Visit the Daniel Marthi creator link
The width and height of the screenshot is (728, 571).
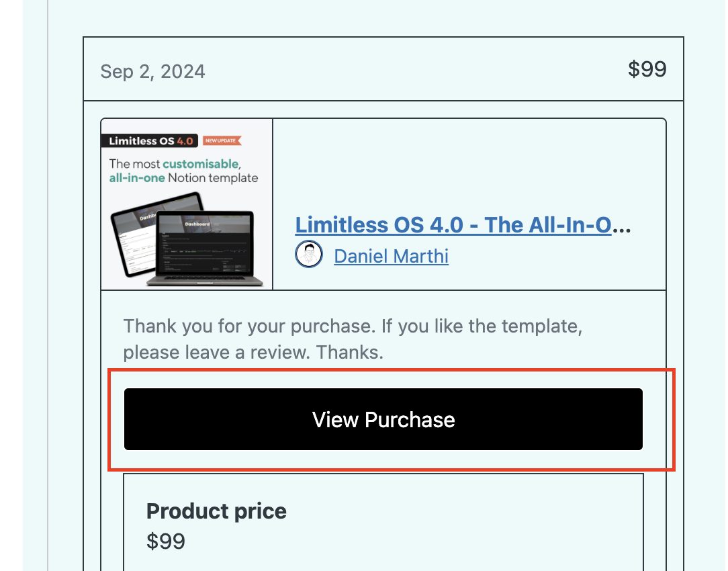pos(391,256)
